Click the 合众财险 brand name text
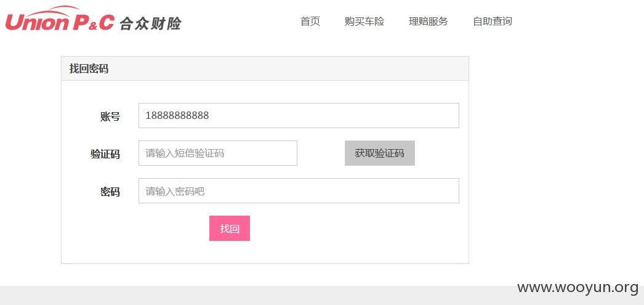The image size is (644, 305). [x=150, y=23]
